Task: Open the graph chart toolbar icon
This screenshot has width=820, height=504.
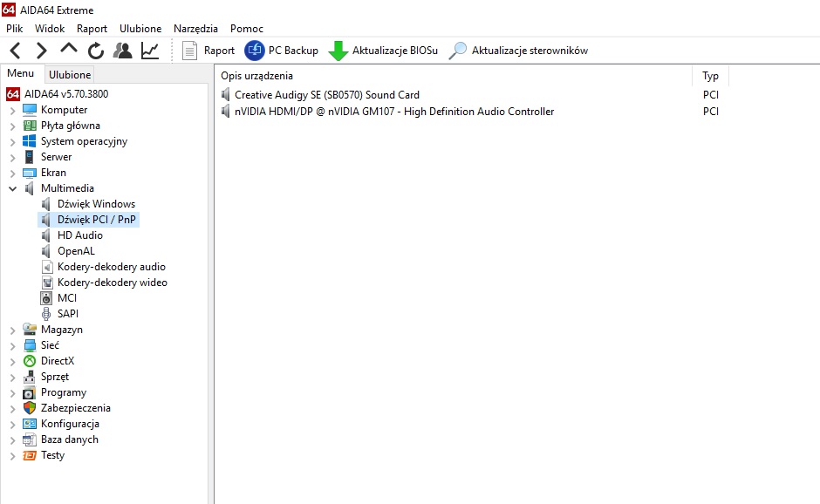Action: (x=150, y=51)
